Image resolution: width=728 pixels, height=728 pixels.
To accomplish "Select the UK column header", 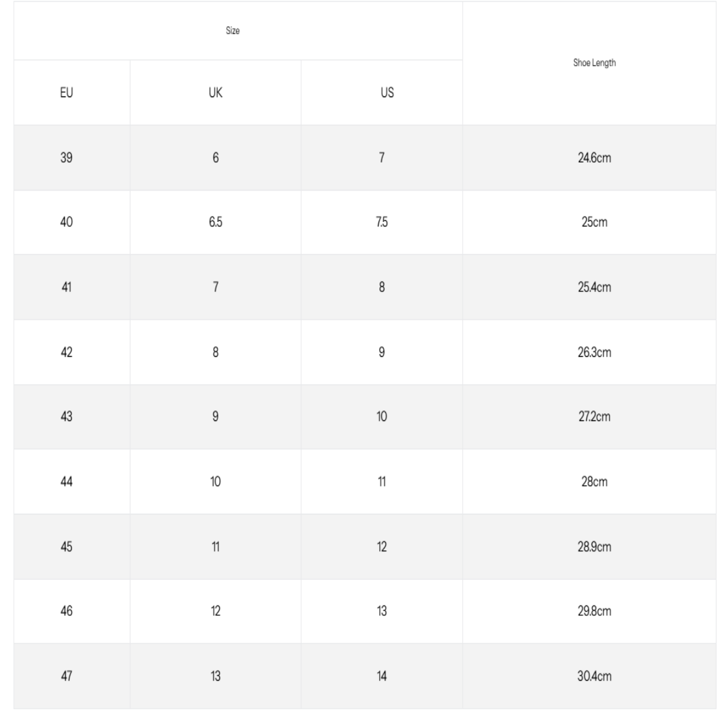I will (x=215, y=93).
